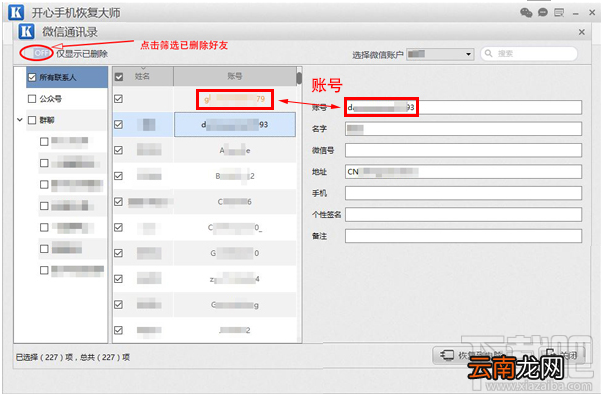This screenshot has height=396, width=601.
Task: Select the 群聊 category
Action: tap(67, 120)
